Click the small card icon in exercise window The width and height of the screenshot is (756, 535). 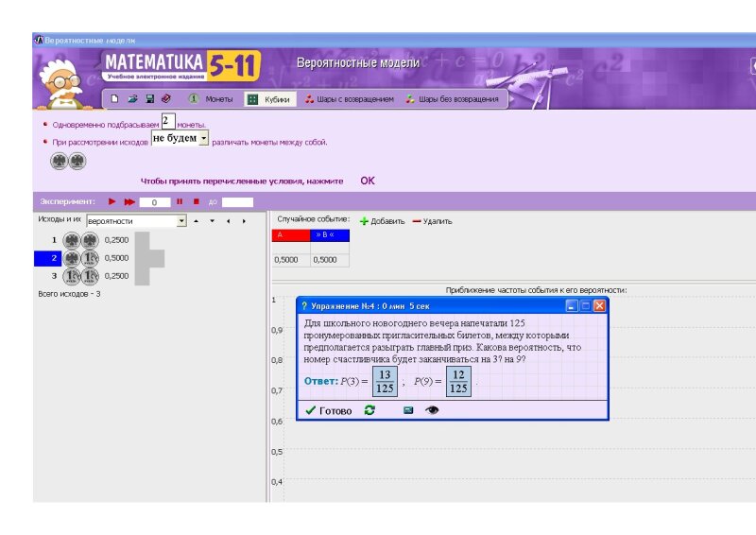coord(408,410)
